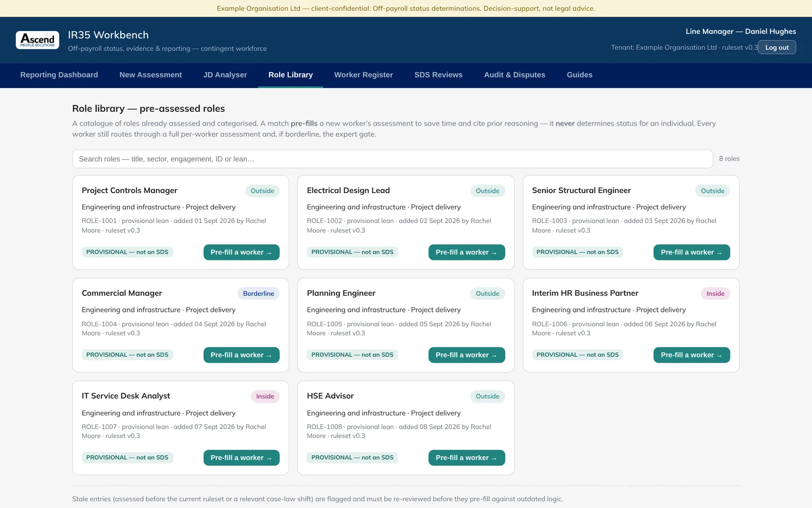812x508 pixels.
Task: Click Outside badge on Project Controls Manager
Action: coord(262,191)
